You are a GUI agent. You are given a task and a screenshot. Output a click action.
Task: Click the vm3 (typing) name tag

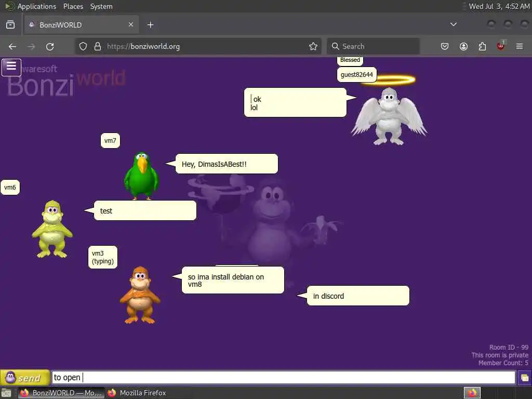pyautogui.click(x=103, y=257)
